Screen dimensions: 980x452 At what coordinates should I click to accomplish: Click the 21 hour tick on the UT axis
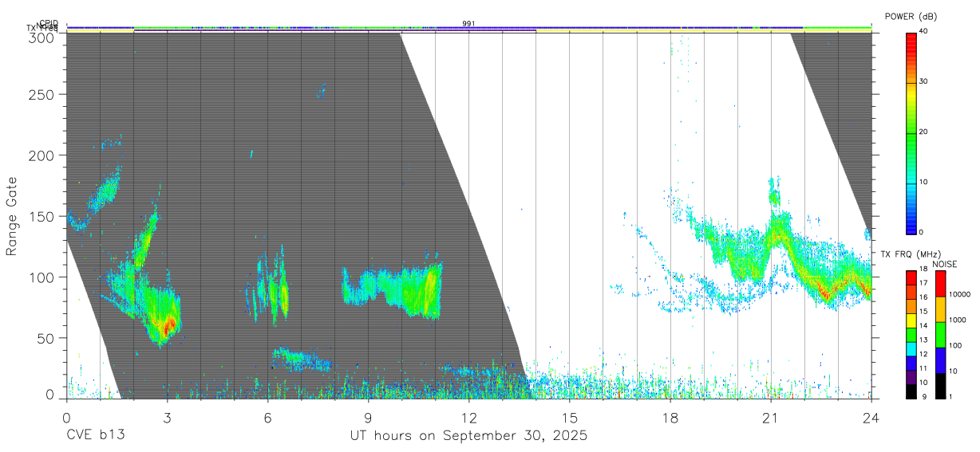click(770, 417)
